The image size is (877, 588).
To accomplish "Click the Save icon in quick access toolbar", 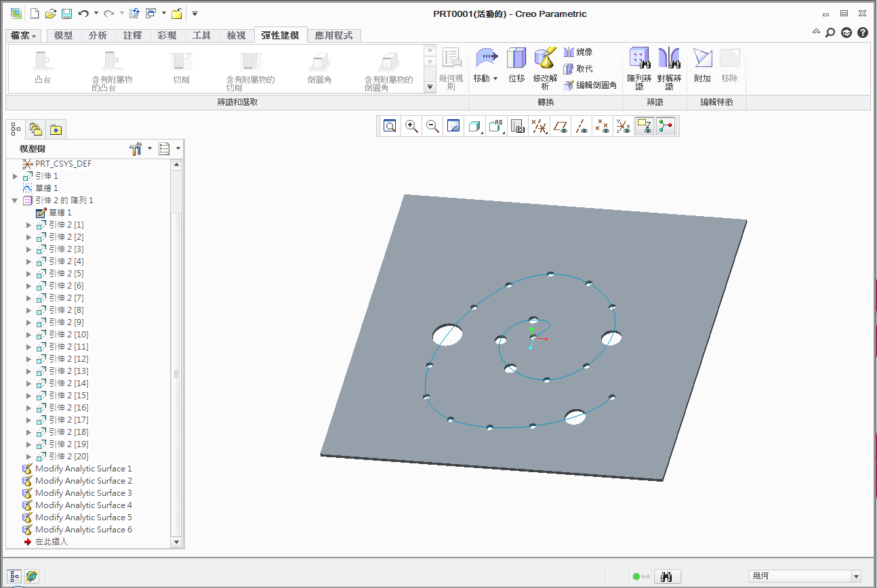I will 66,14.
